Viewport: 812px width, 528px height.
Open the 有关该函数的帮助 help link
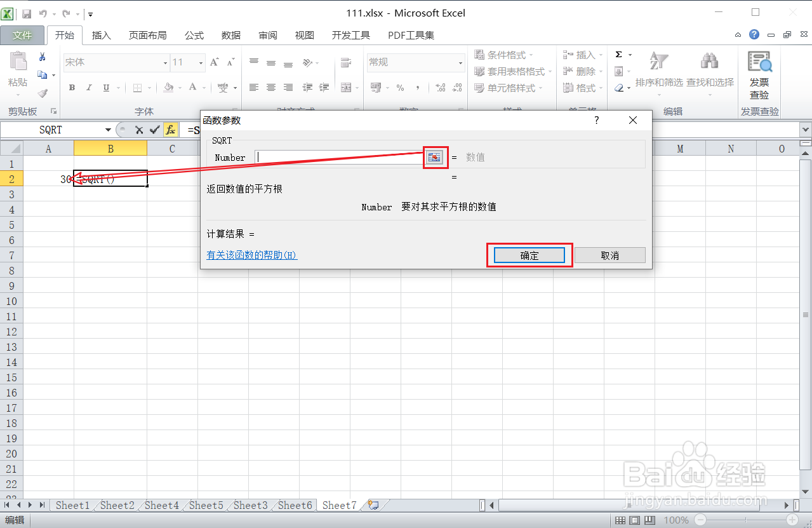click(x=252, y=255)
